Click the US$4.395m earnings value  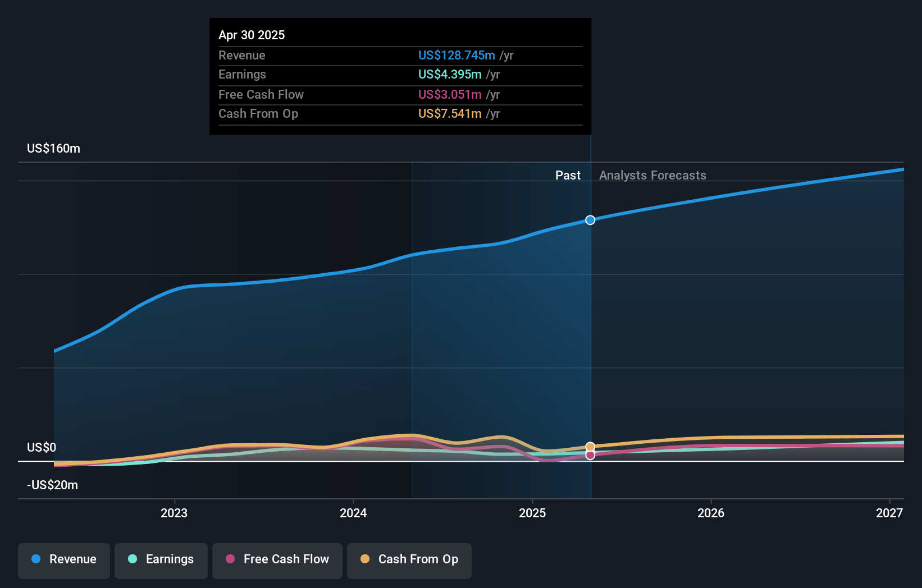pyautogui.click(x=450, y=75)
